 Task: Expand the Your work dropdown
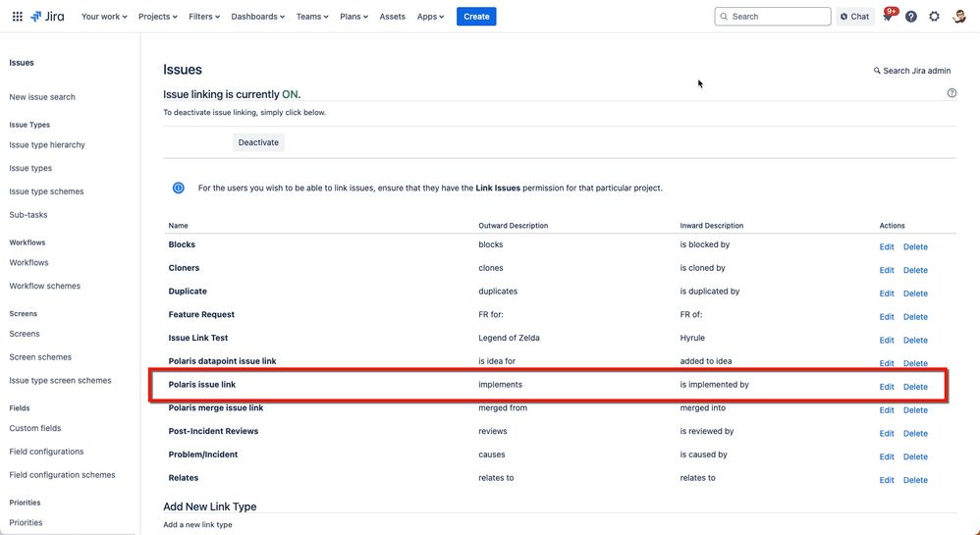pos(104,17)
